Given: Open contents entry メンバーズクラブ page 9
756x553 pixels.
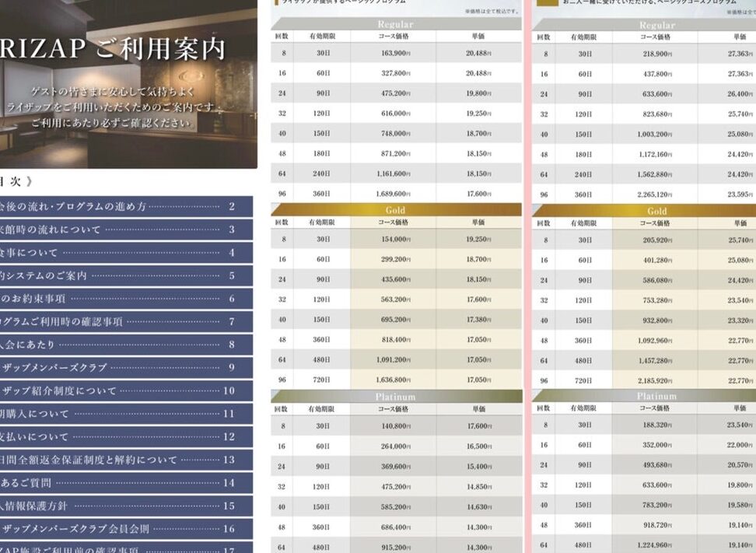Looking at the screenshot, I should point(126,367).
